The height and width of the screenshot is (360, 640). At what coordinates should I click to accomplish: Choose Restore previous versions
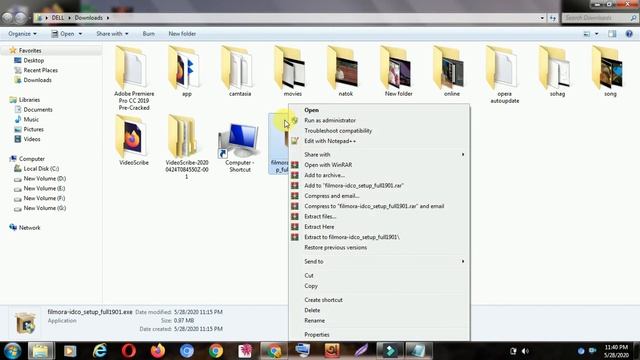[336, 247]
